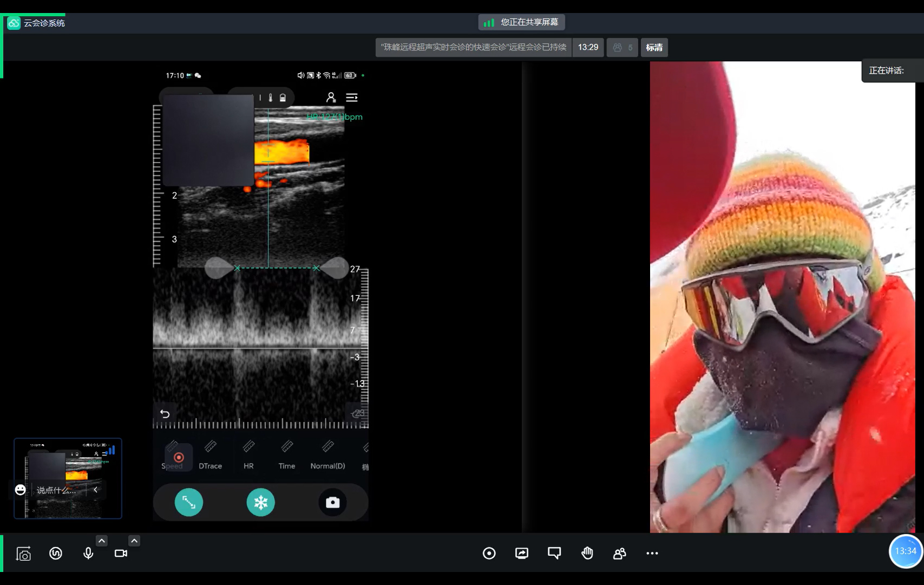Select the Normal(D) measurement tool
Viewport: 924px width, 585px height.
tap(327, 456)
